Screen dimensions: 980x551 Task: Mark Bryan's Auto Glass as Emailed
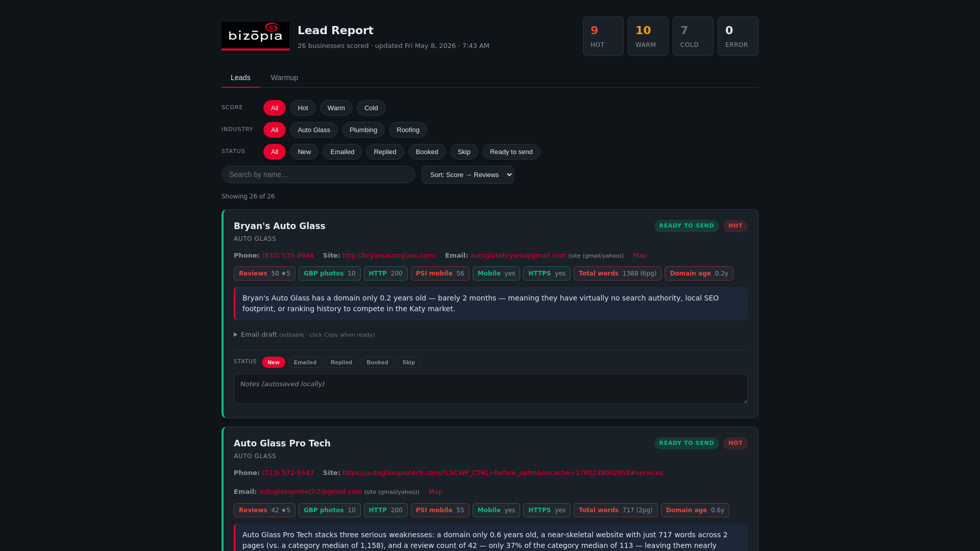tap(305, 362)
